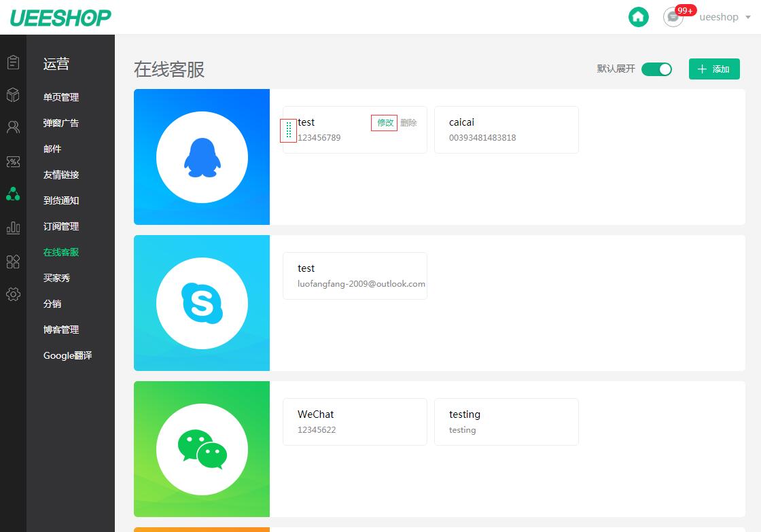Click the 运营 sidebar heading
Viewport: 761px width, 532px height.
[56, 64]
